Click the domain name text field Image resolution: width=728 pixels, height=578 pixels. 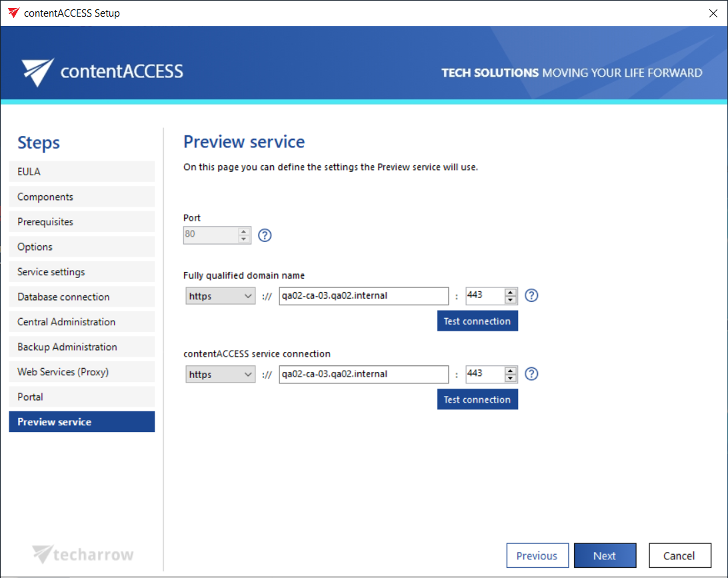pyautogui.click(x=363, y=296)
